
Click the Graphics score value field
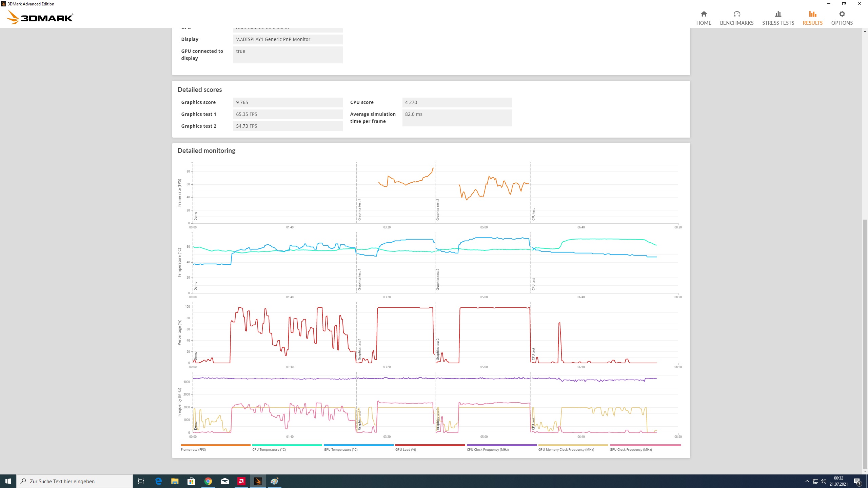[x=288, y=102]
